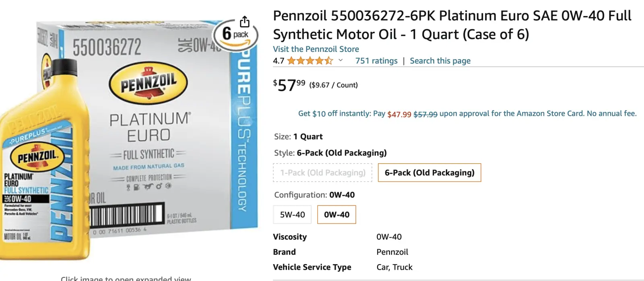Choose the 0W-40 configuration
644x281 pixels.
(336, 214)
